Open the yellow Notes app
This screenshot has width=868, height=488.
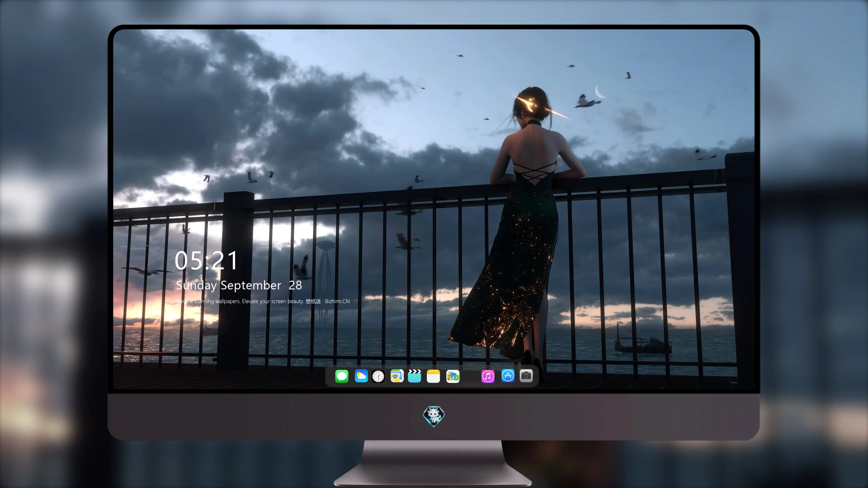(433, 376)
